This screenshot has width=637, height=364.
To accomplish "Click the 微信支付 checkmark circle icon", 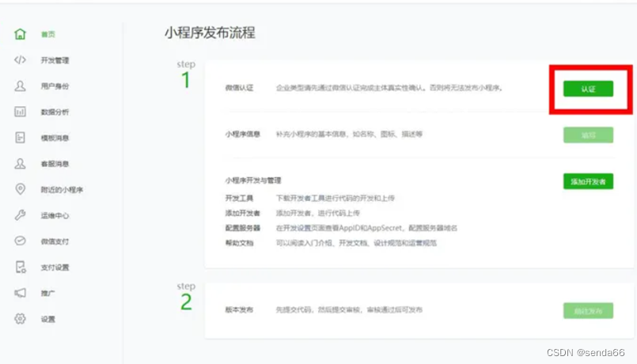I will 21,241.
